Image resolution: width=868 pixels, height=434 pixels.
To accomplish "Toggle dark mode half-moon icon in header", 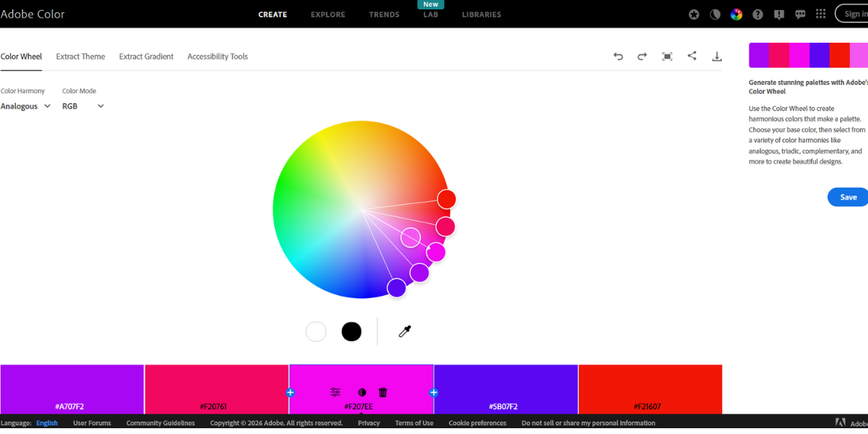I will (x=715, y=14).
